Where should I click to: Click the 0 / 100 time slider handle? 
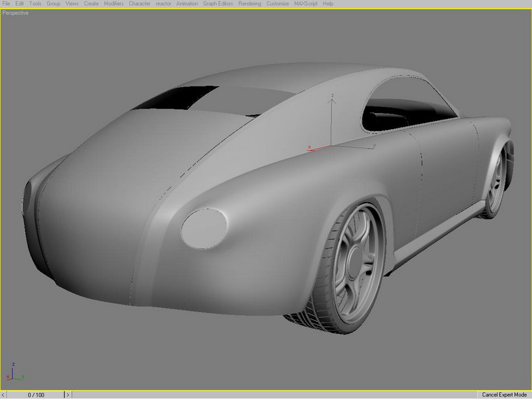click(x=36, y=394)
